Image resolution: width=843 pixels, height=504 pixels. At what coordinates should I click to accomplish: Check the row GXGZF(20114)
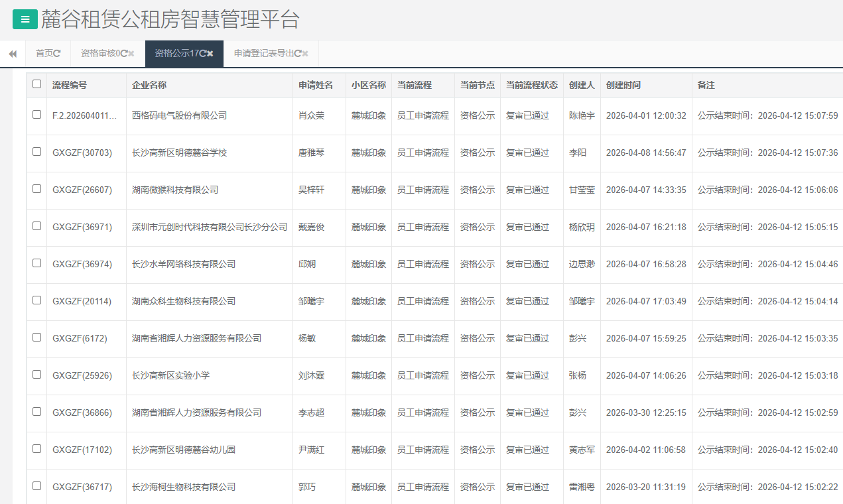[36, 300]
